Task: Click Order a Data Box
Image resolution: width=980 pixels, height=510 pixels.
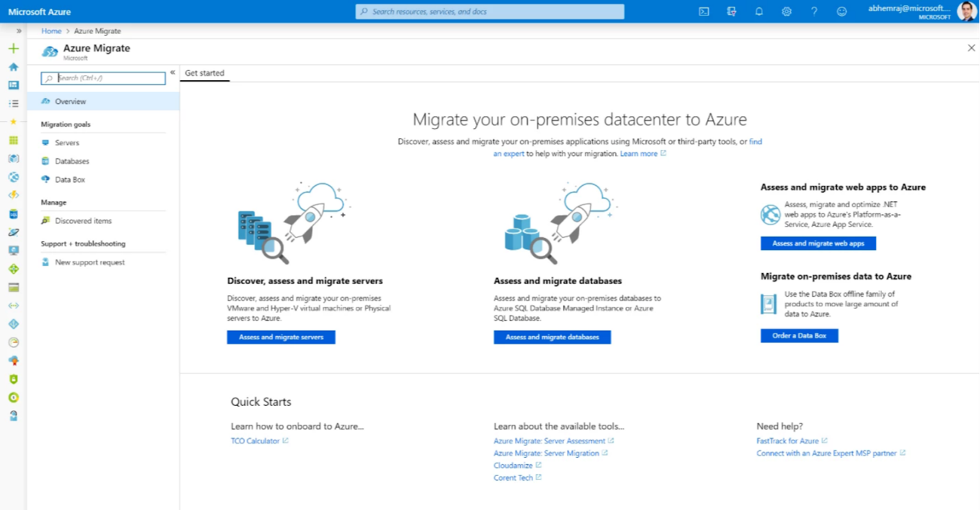Action: 799,335
